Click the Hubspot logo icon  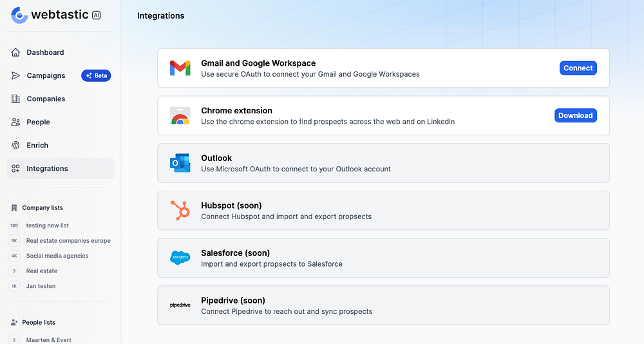coord(180,211)
